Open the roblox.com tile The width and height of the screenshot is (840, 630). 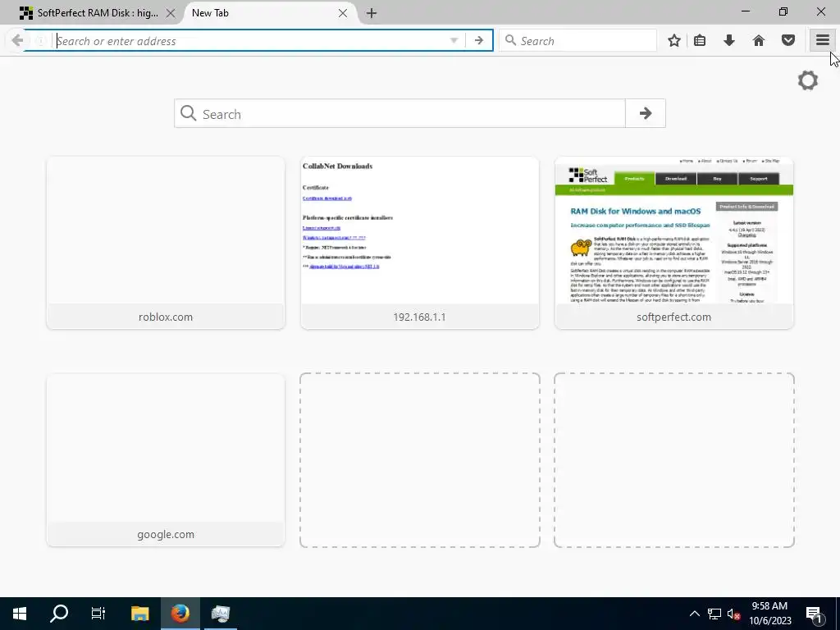click(x=166, y=243)
